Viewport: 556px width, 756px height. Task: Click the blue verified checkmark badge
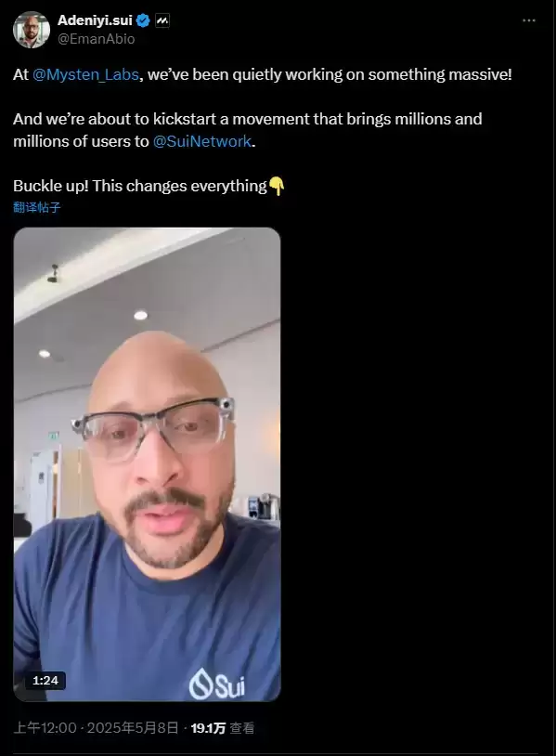(143, 20)
